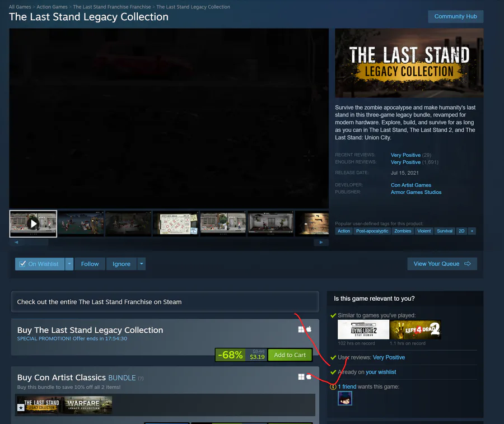
Task: Open The Last Stand Franchise breadcrumb
Action: coord(112,7)
